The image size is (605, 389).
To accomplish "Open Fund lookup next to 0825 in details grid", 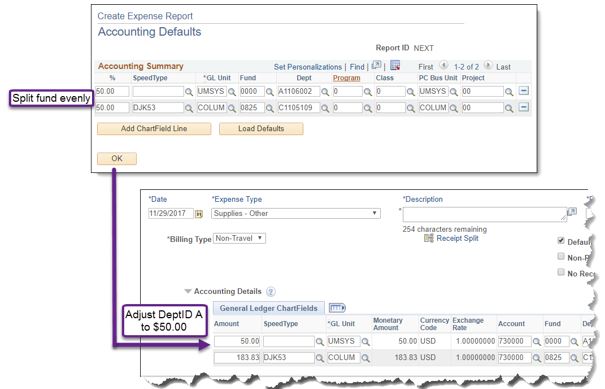I will (x=574, y=358).
